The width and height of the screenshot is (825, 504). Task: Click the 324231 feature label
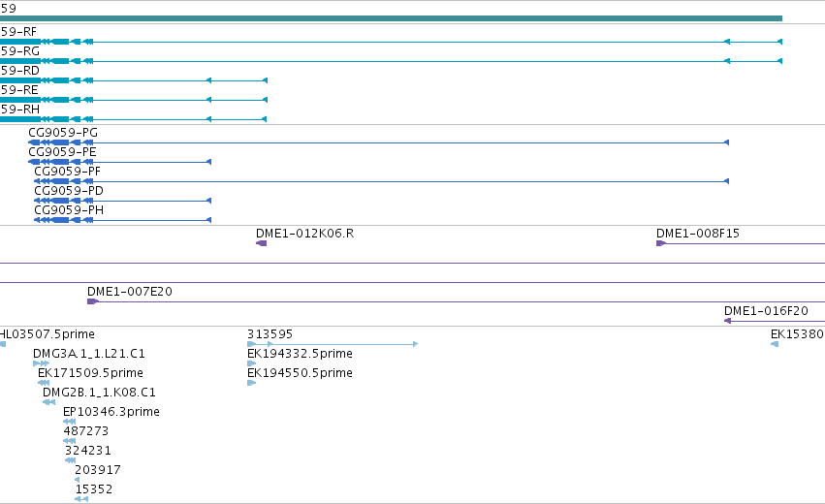click(88, 451)
